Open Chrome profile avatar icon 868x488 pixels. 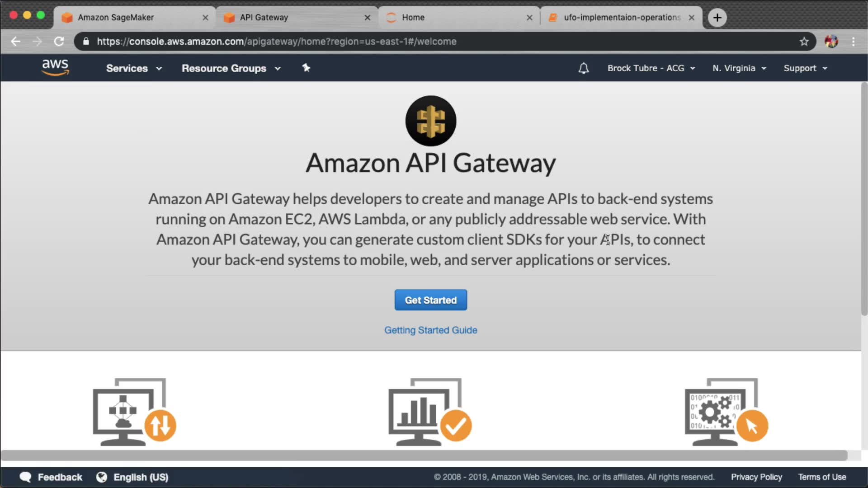pos(831,42)
